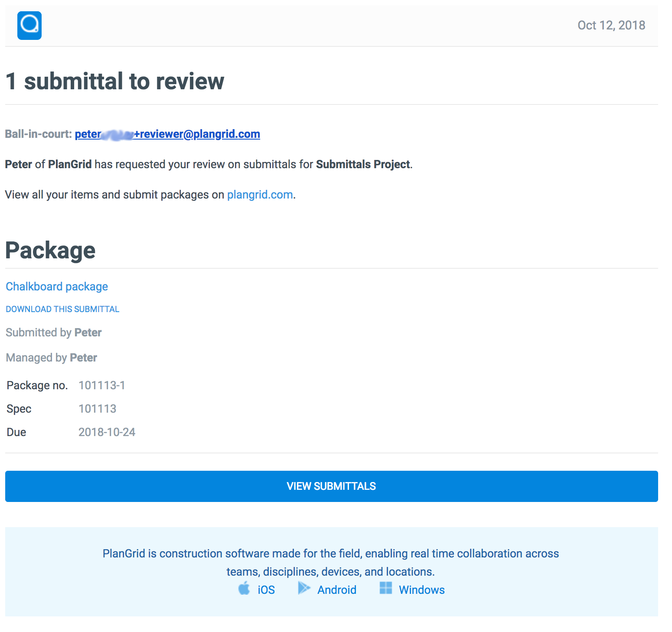Screen dimensions: 672x632
Task: Click the Windows logo icon
Action: (385, 588)
